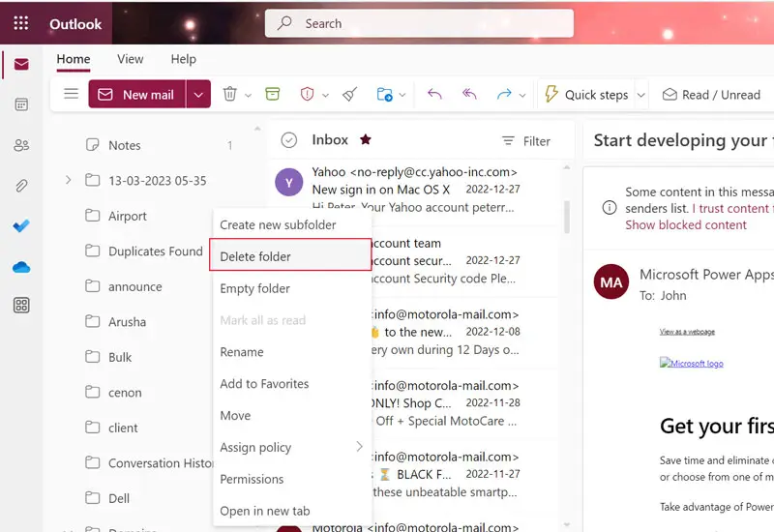Screen dimensions: 774x532
Task: Open the Files attachment paperclip icon
Action: coord(20,186)
